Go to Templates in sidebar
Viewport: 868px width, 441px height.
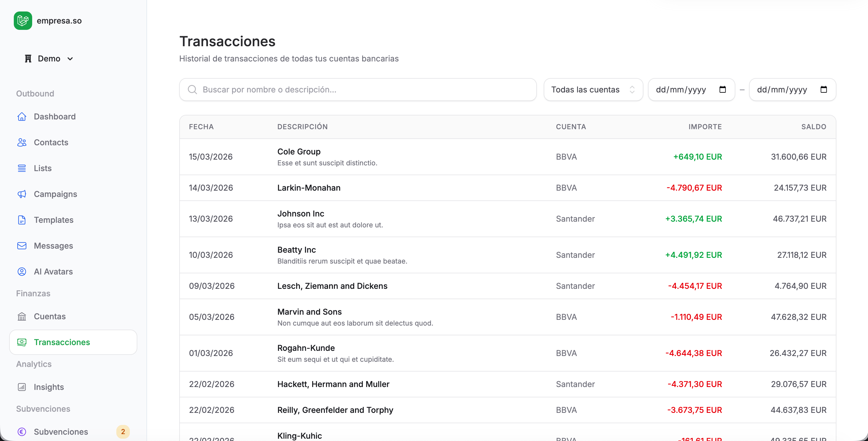point(54,220)
